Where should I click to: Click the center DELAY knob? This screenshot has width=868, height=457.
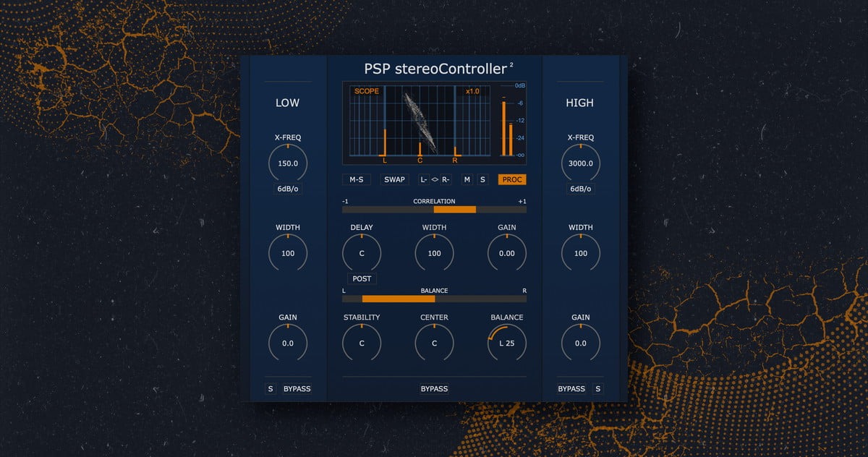pos(362,253)
